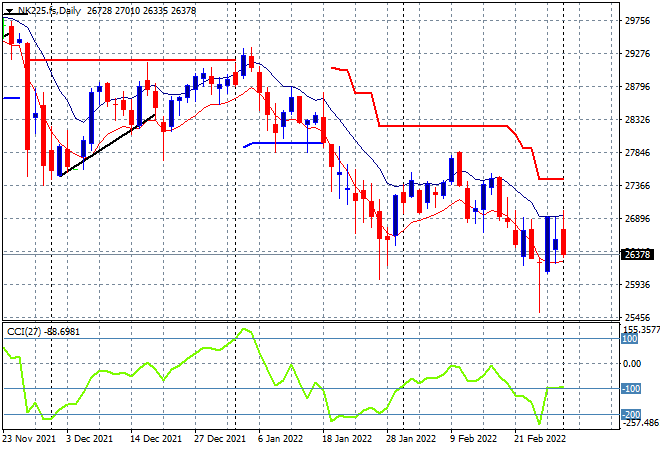Click the 9 Feb 2022 date label
This screenshot has width=660, height=450.
pyautogui.click(x=474, y=439)
